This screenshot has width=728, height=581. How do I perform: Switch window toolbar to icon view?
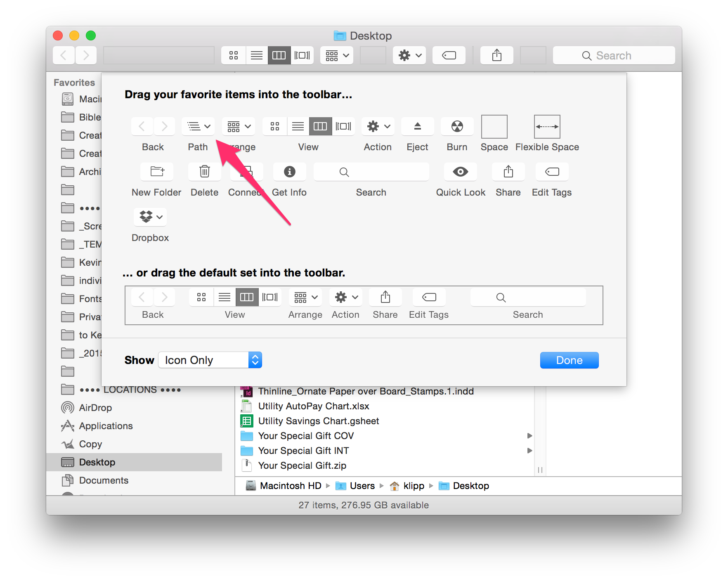pyautogui.click(x=234, y=55)
